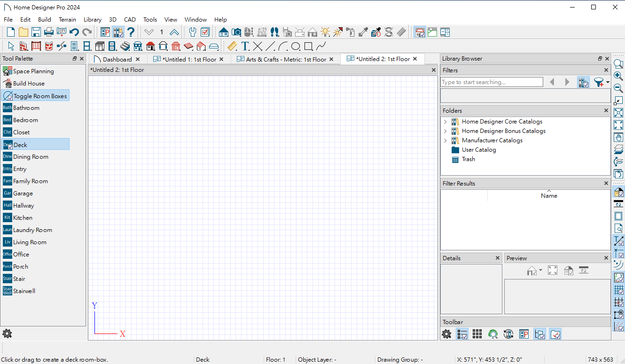Open the library filter funnel dropdown
625x364 pixels.
tap(601, 82)
